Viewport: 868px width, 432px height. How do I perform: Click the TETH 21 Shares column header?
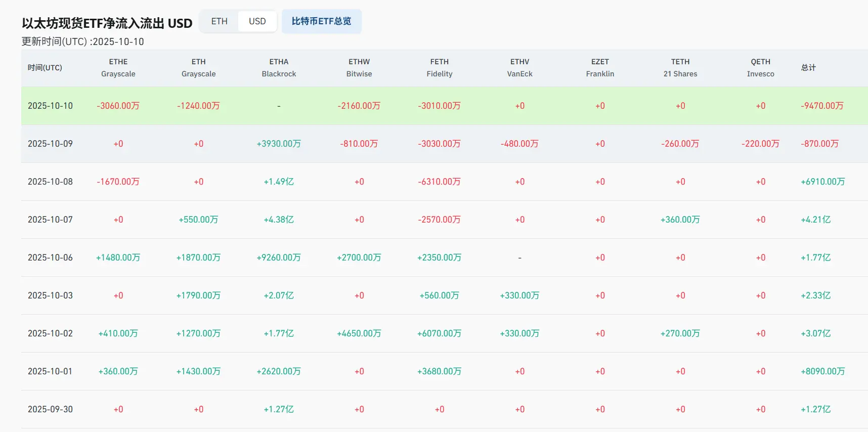[680, 68]
